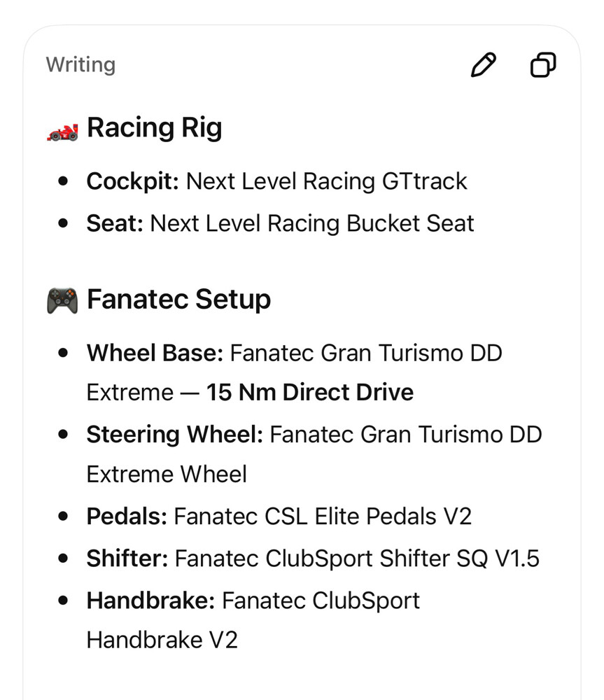Viewport: 604px width, 700px height.
Task: Click the Cockpit: label
Action: click(132, 182)
